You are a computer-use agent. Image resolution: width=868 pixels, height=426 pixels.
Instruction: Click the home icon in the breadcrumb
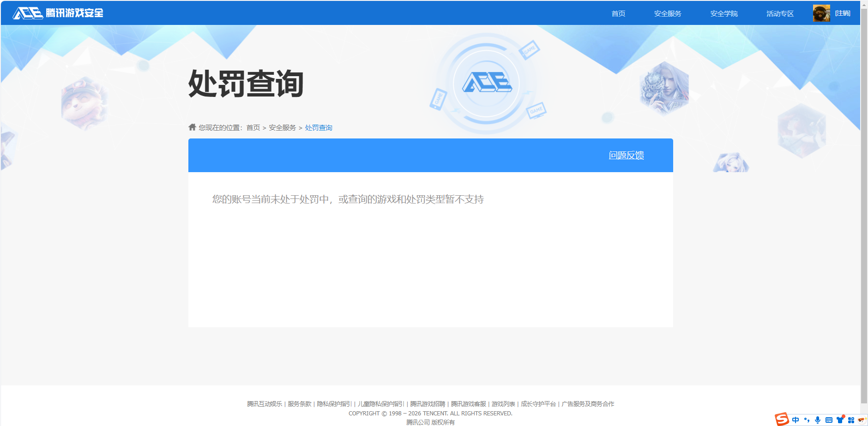(x=192, y=127)
